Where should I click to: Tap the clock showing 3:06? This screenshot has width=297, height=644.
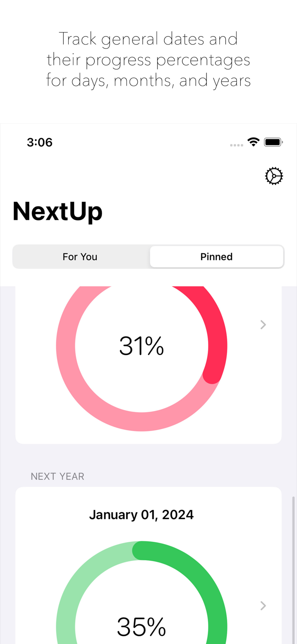pos(39,142)
